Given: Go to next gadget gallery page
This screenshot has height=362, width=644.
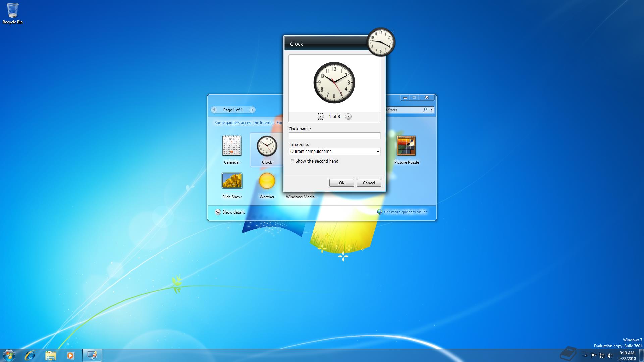Looking at the screenshot, I should pyautogui.click(x=252, y=110).
